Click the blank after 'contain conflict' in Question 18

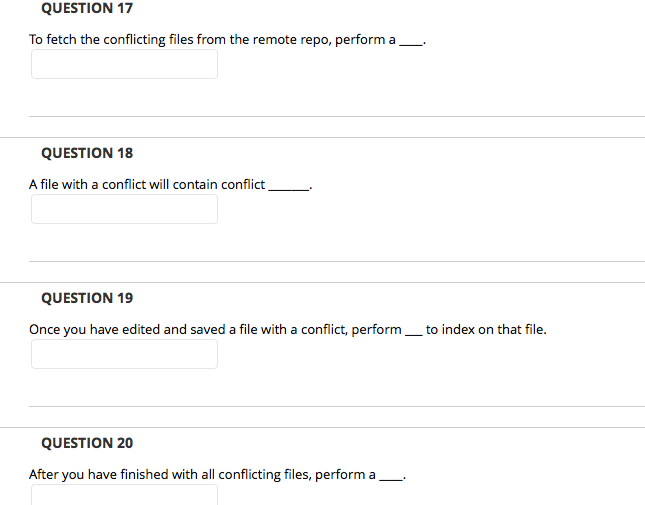[x=289, y=189]
